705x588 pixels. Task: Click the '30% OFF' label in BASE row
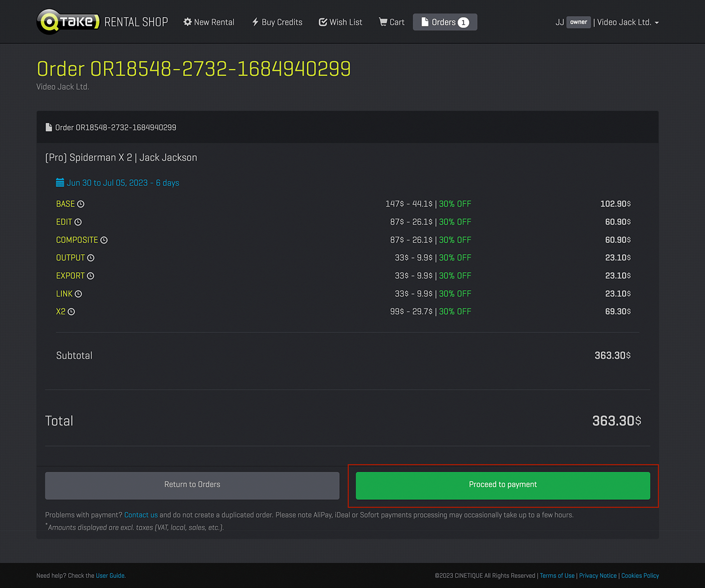455,204
